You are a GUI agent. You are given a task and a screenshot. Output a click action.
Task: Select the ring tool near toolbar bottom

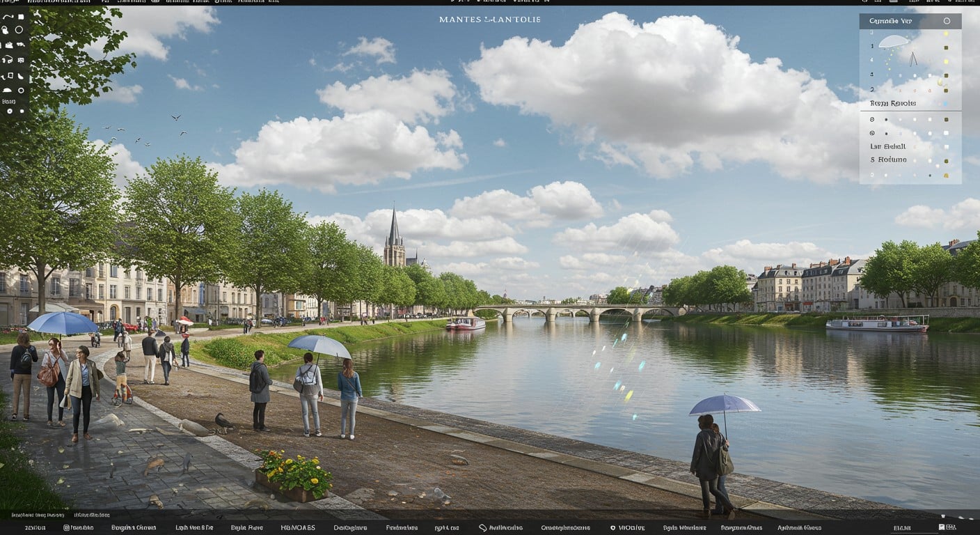(21, 91)
